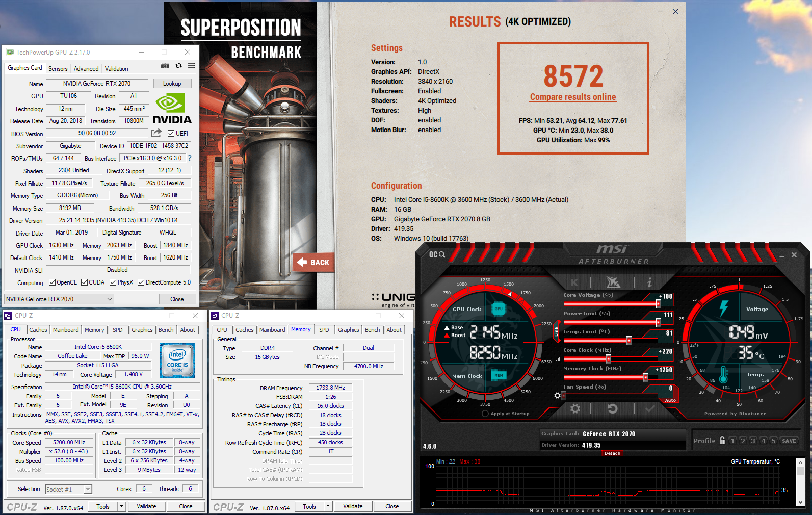Toggle the PhysX checkbox
812x515 pixels.
(x=113, y=282)
